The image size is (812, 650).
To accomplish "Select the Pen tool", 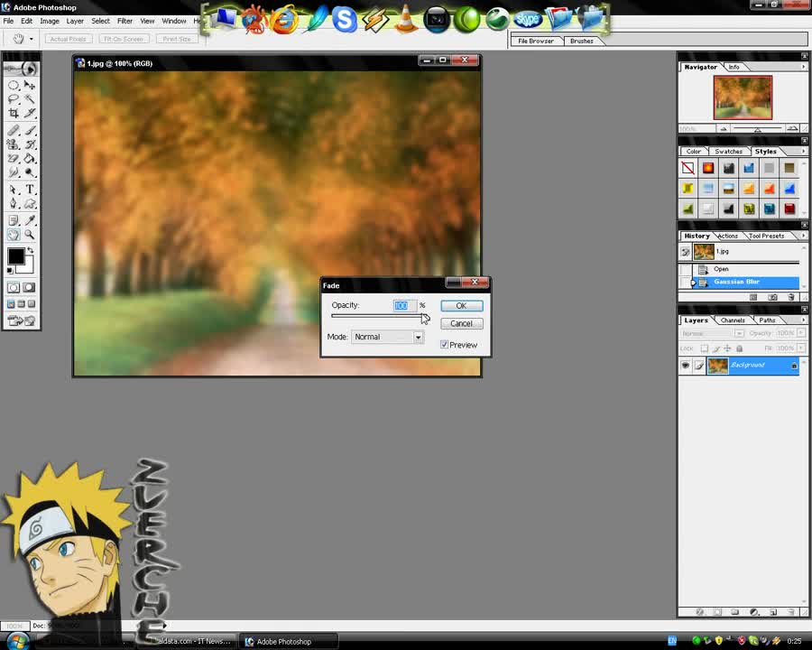I will (x=14, y=204).
